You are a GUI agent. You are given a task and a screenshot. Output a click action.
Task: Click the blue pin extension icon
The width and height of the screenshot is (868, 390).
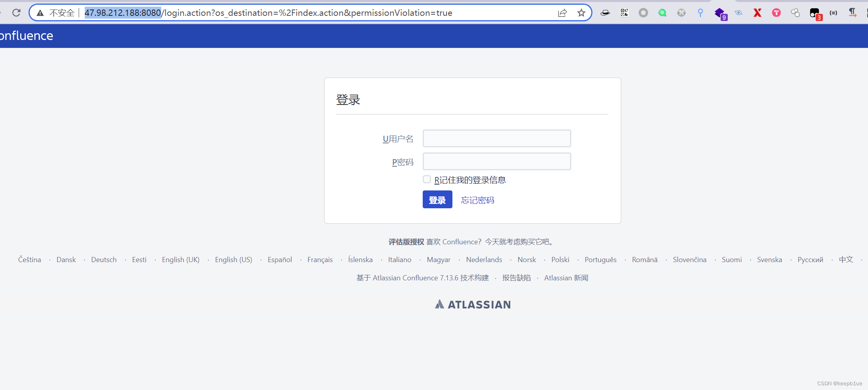coord(700,13)
